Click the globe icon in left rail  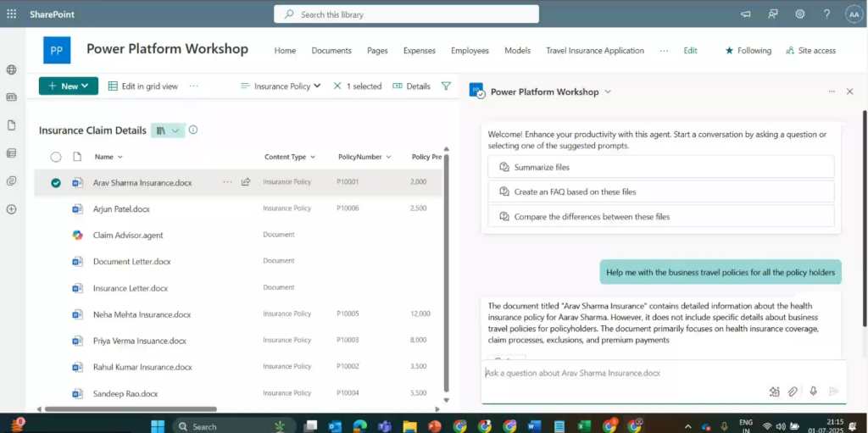coord(11,69)
